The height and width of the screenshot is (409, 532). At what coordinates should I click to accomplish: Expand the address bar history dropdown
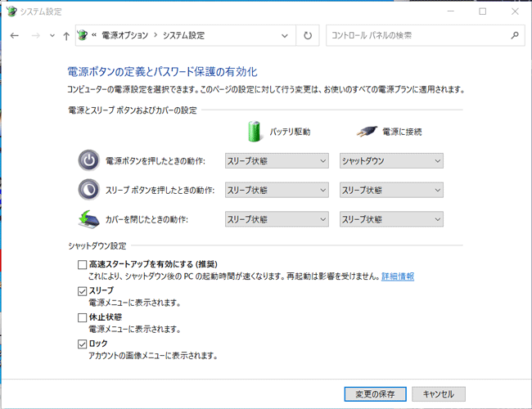(285, 36)
